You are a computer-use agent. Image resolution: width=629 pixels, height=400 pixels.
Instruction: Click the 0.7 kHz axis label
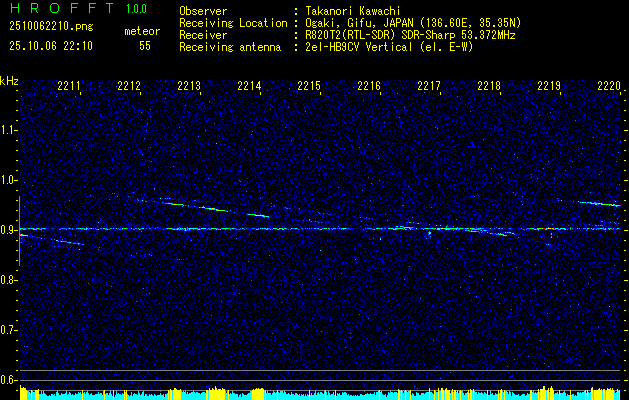(8, 330)
